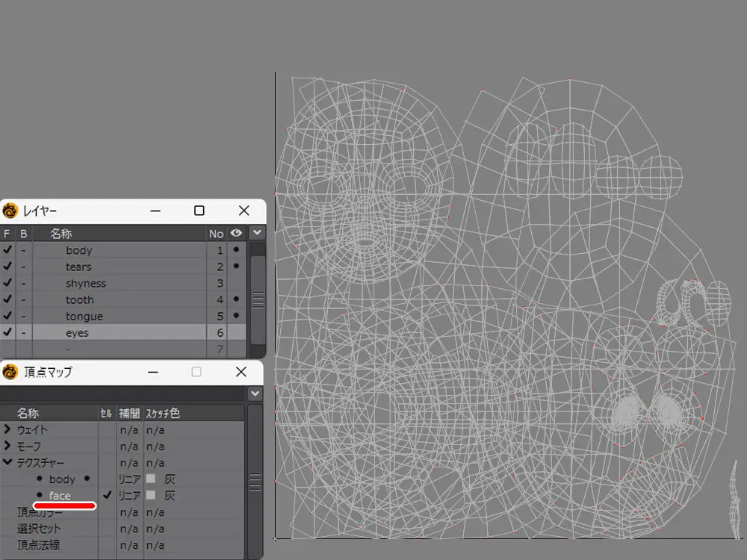Minimize the Vertex Map (頂点マップ) panel
Image resolution: width=747 pixels, height=560 pixels.
[153, 372]
